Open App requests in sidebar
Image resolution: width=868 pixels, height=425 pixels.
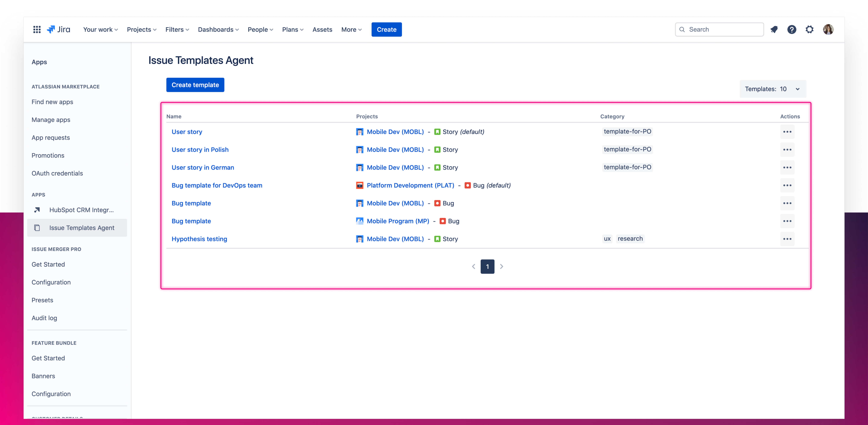point(51,138)
